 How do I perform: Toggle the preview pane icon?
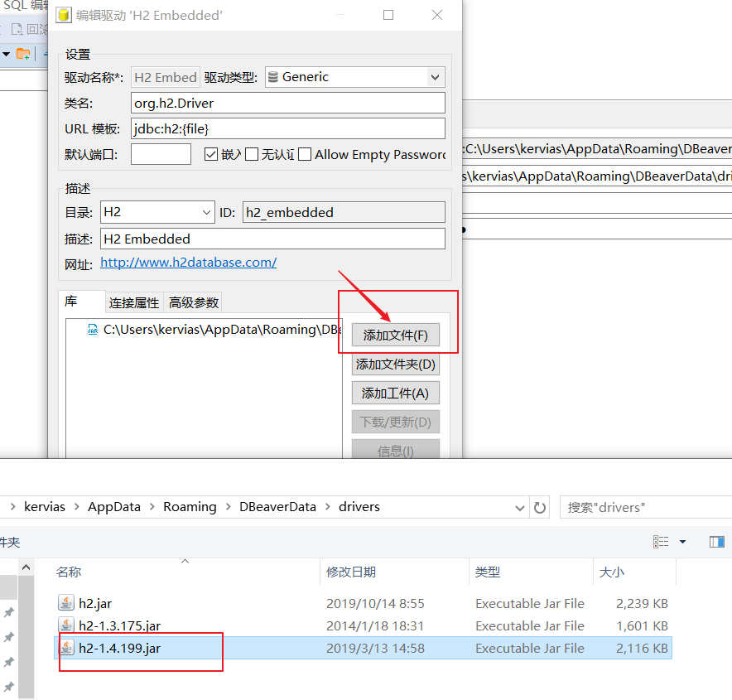(716, 542)
